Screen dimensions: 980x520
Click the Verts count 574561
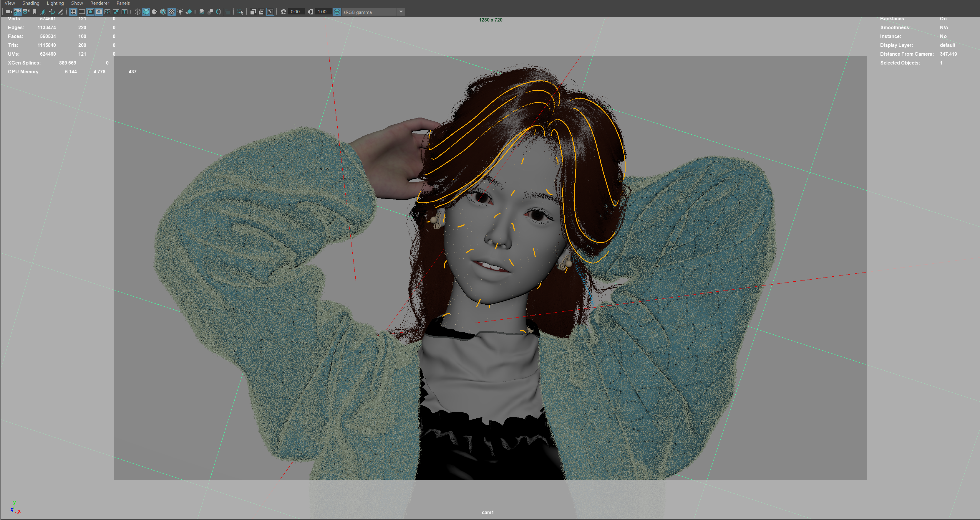click(48, 19)
